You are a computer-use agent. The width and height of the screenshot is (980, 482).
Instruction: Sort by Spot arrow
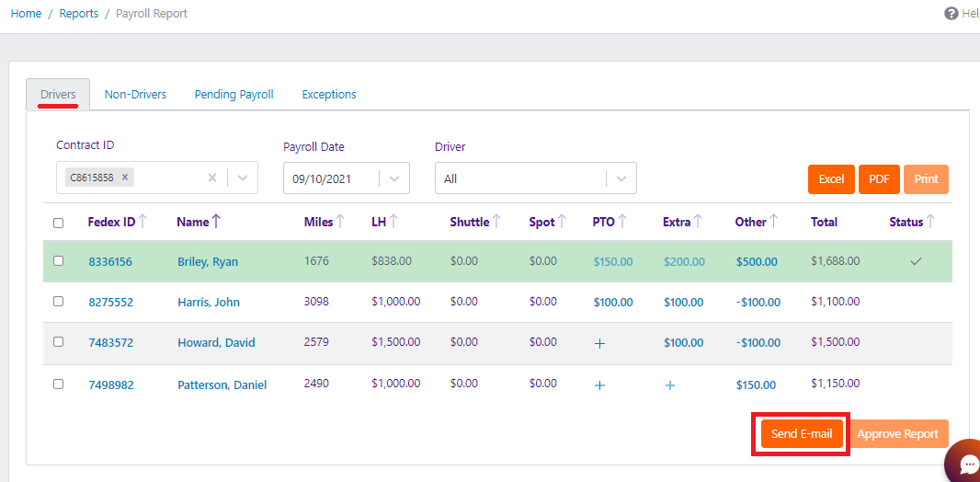coord(562,222)
